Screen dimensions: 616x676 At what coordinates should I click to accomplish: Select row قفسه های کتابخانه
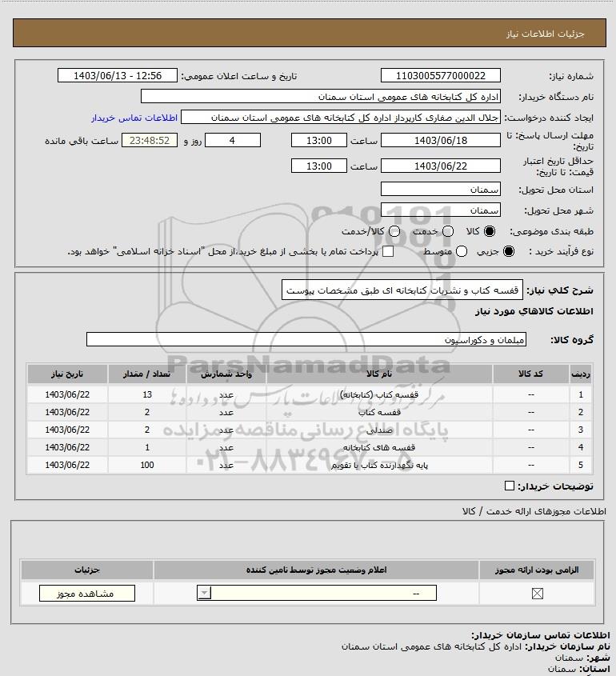coord(310,447)
